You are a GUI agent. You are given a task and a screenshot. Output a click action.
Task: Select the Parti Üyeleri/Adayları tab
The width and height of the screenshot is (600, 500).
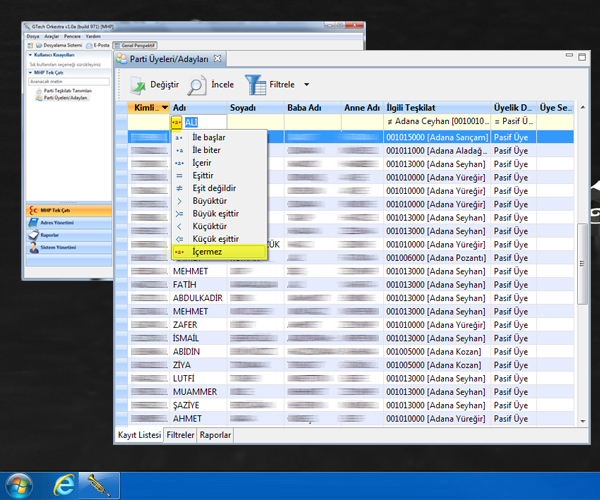tap(169, 59)
